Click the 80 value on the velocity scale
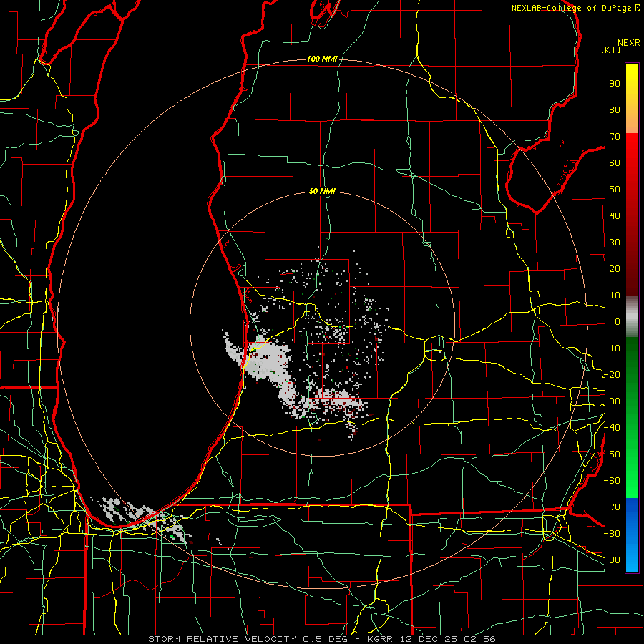 [615, 110]
